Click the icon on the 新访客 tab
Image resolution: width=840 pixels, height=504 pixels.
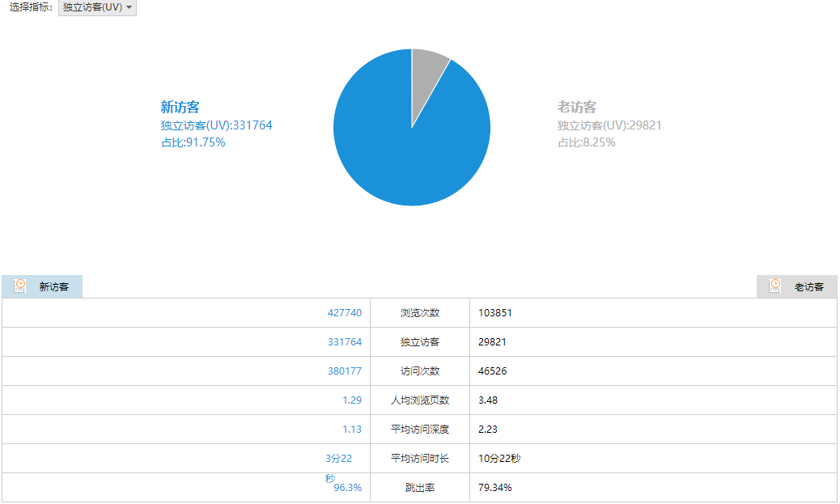(20, 286)
